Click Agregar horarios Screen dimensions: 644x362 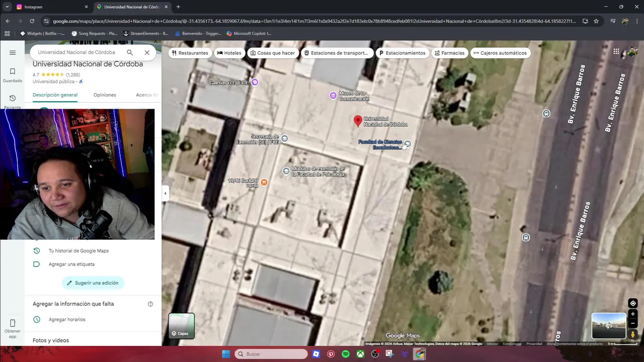pyautogui.click(x=67, y=319)
